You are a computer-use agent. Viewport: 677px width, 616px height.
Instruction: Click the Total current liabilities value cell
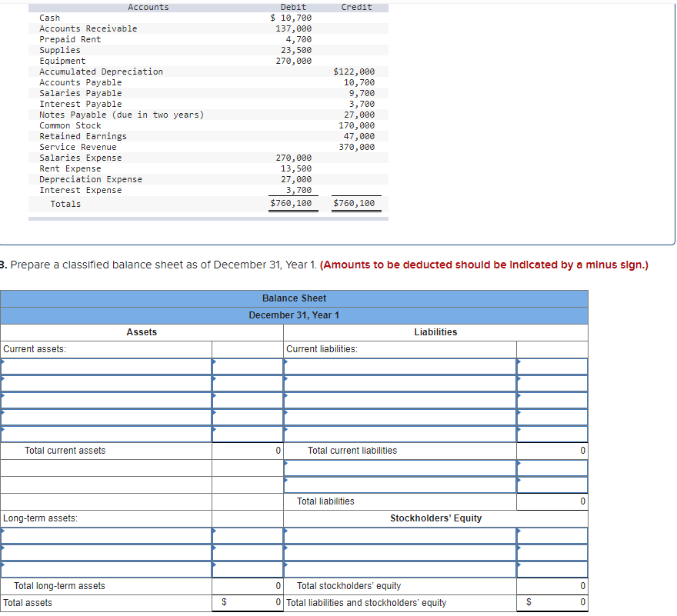click(552, 451)
